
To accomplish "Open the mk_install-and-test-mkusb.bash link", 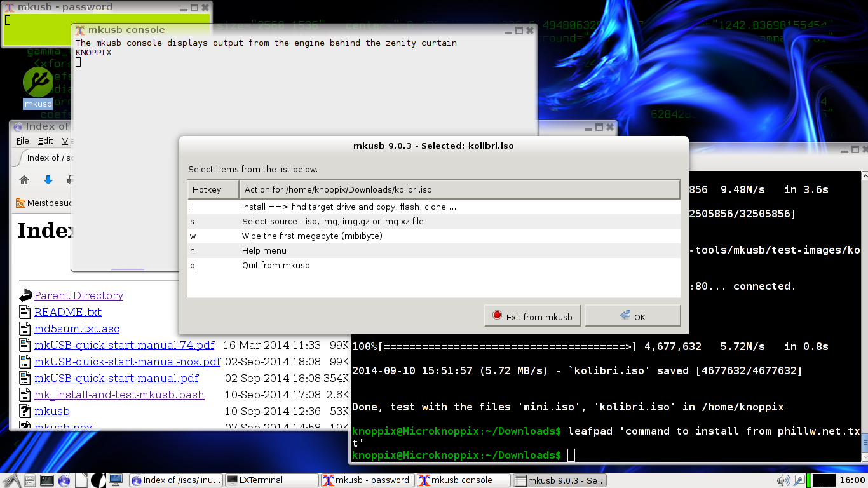I will [x=119, y=395].
